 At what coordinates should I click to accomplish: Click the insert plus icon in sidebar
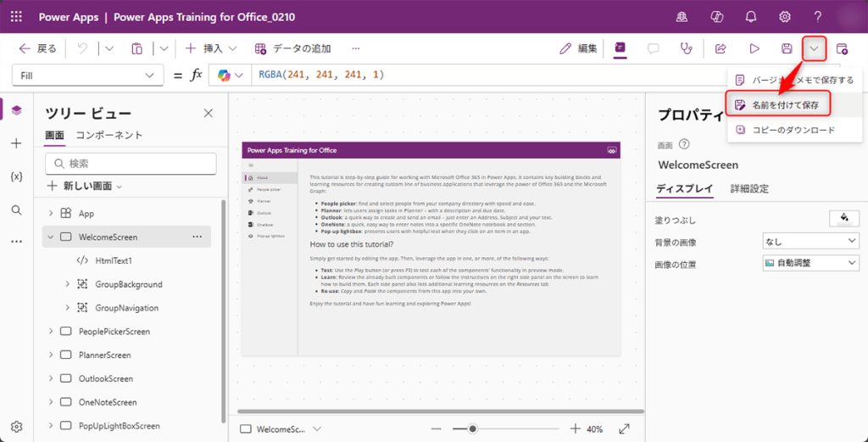tap(17, 143)
